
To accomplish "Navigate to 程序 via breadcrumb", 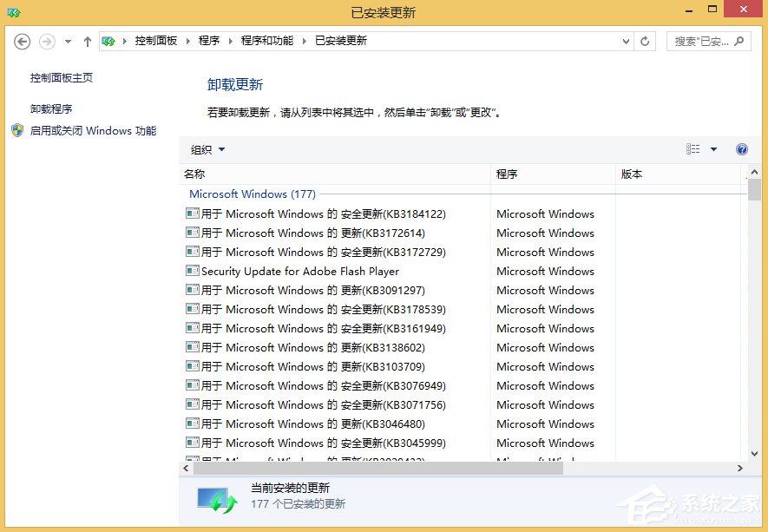I will [207, 40].
